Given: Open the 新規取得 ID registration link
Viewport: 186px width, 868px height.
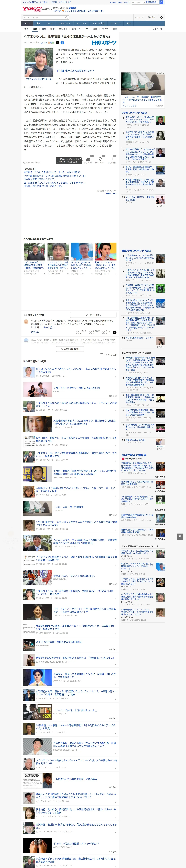Looking at the screenshot, I should (x=72, y=8).
